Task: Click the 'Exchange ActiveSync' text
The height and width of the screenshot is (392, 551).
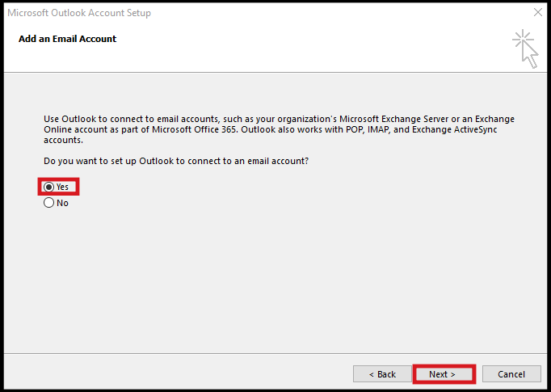Action: (x=454, y=129)
